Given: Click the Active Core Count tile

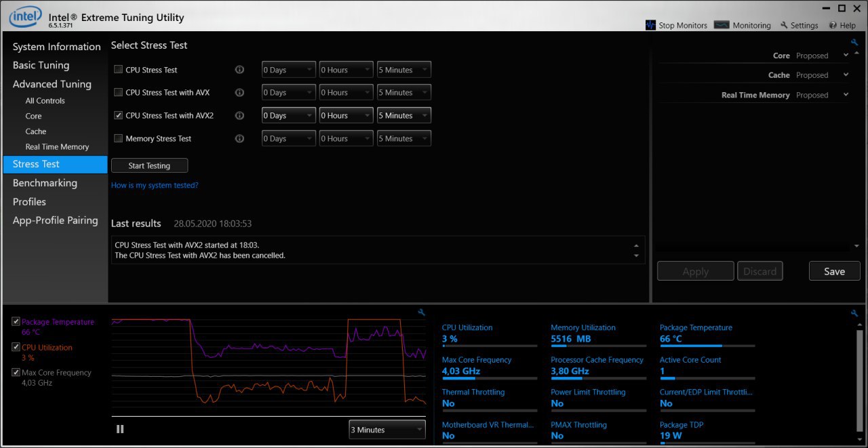Looking at the screenshot, I should coord(707,367).
